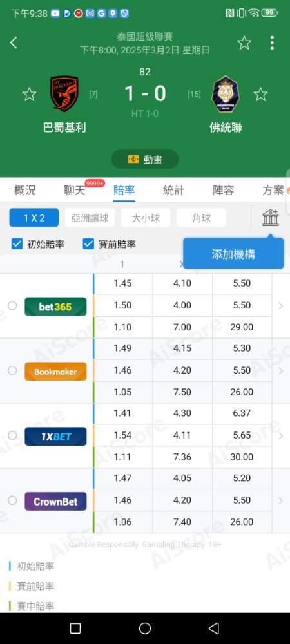Open CrownBet bookmaker logo
The width and height of the screenshot is (290, 644).
(x=55, y=501)
